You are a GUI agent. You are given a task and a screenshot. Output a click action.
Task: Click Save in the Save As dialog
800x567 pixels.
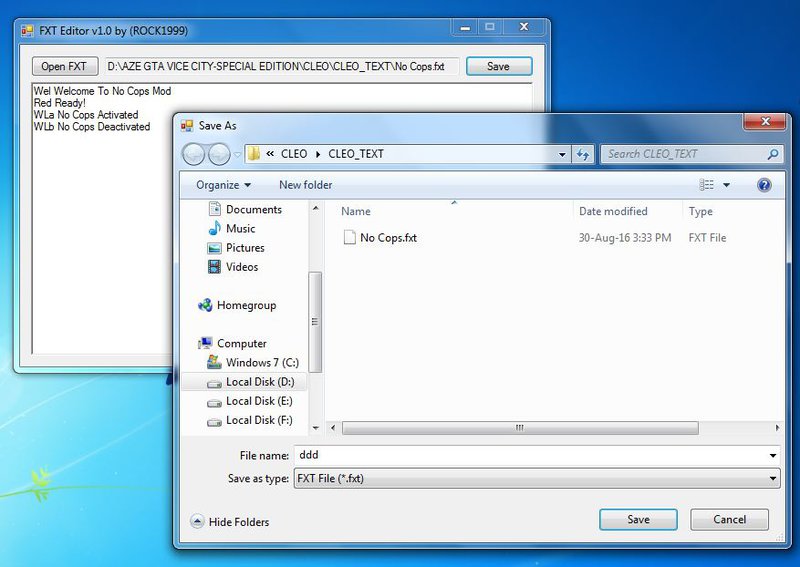tap(638, 520)
